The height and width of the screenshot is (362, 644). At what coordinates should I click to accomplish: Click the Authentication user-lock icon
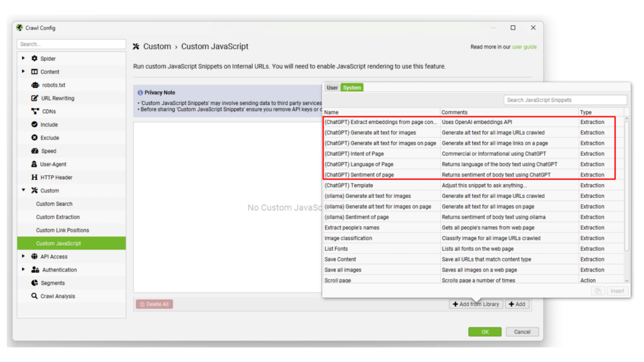[35, 270]
